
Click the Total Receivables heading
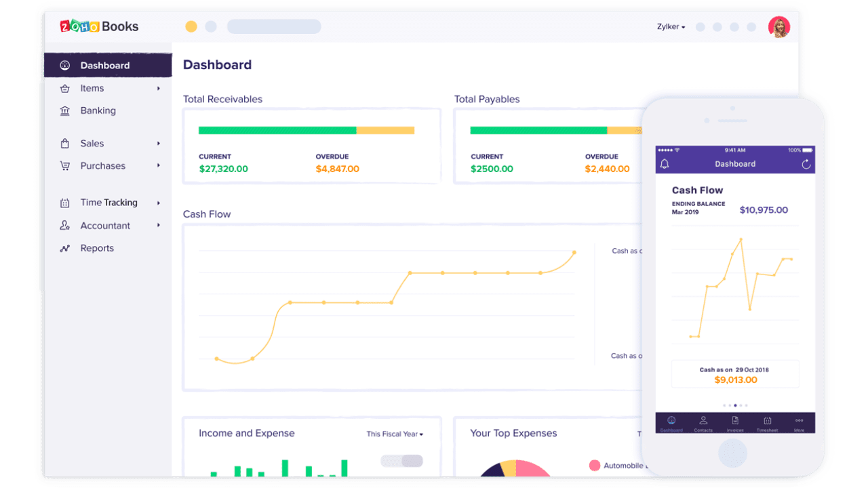pos(222,99)
